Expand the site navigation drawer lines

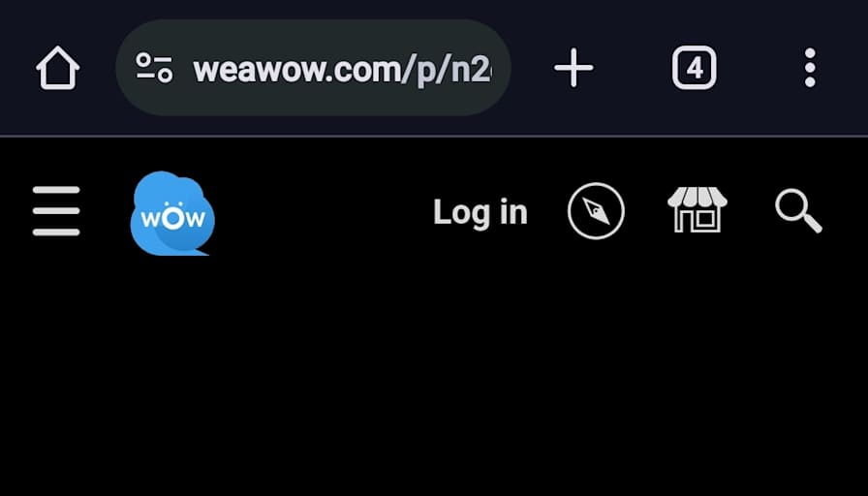pyautogui.click(x=56, y=211)
